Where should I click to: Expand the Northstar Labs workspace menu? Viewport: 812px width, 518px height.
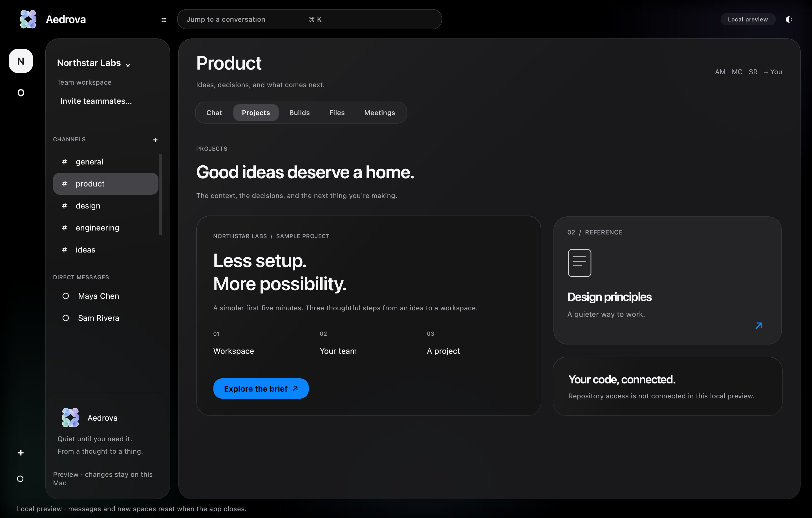93,63
